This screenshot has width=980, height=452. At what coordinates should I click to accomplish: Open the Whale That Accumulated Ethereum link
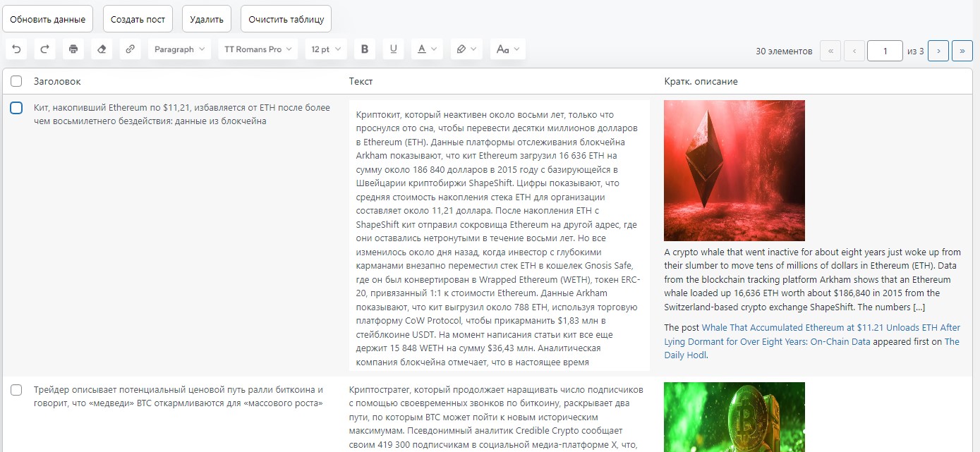pyautogui.click(x=812, y=334)
